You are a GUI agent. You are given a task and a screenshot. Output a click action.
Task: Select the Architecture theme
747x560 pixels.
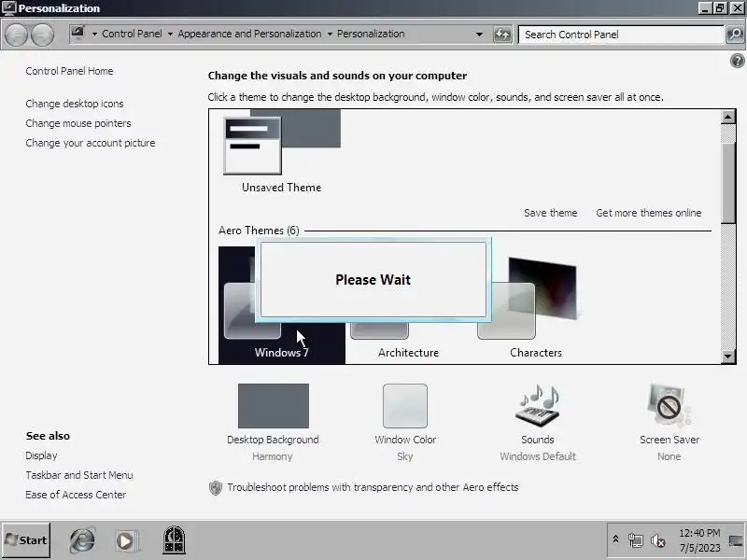click(408, 343)
